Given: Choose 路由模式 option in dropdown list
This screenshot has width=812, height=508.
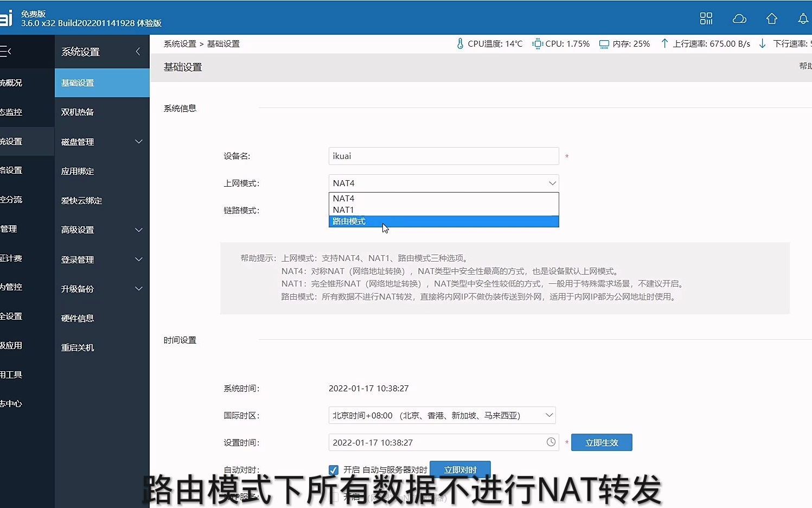Looking at the screenshot, I should [444, 221].
